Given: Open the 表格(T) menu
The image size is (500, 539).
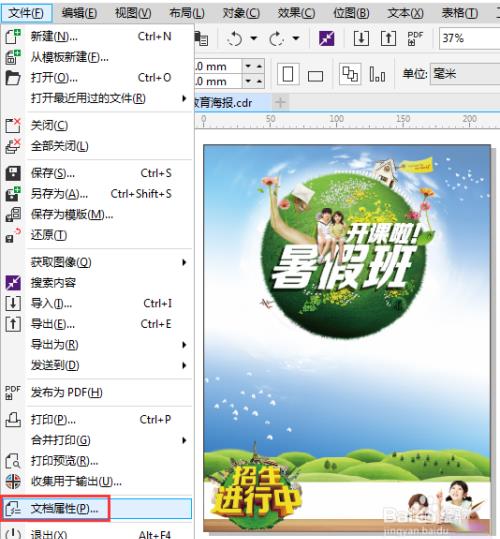Looking at the screenshot, I should tap(460, 13).
